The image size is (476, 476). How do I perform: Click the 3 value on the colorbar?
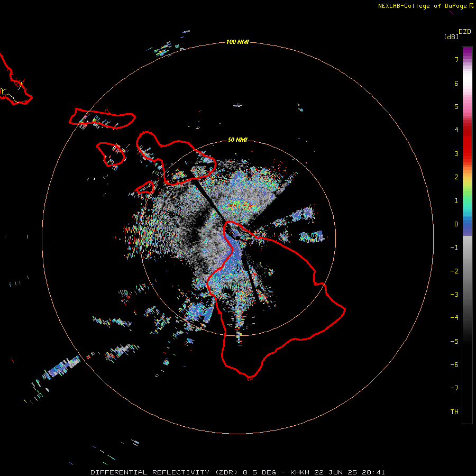pyautogui.click(x=456, y=153)
